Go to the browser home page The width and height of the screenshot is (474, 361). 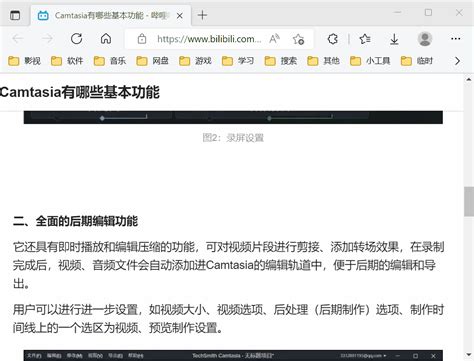[106, 39]
